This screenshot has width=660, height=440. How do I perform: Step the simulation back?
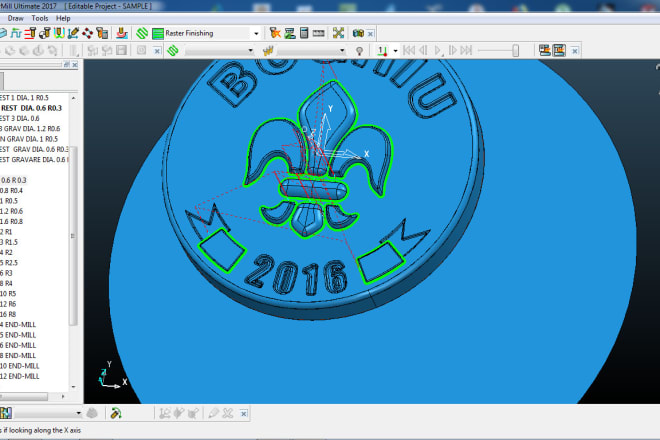click(423, 51)
